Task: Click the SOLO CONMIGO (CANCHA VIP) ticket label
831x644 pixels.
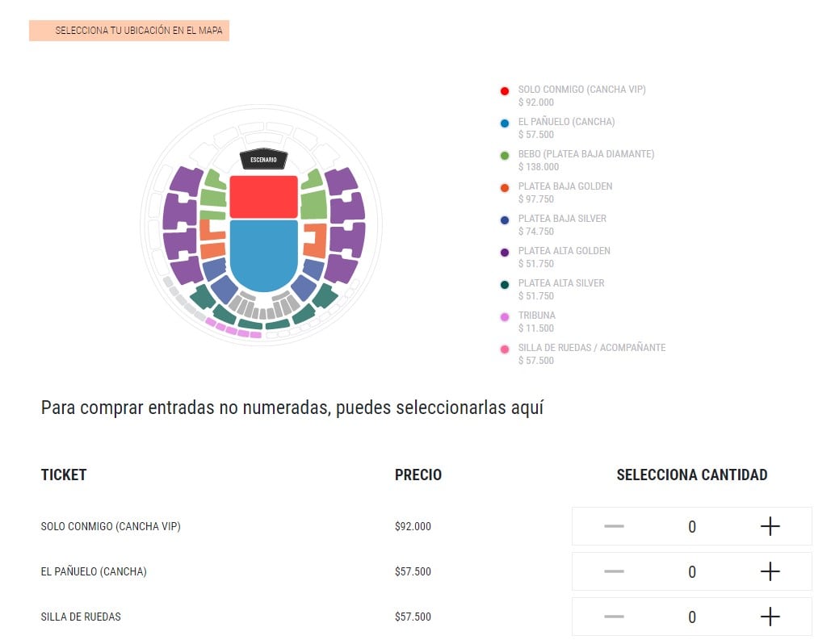Action: coord(111,526)
